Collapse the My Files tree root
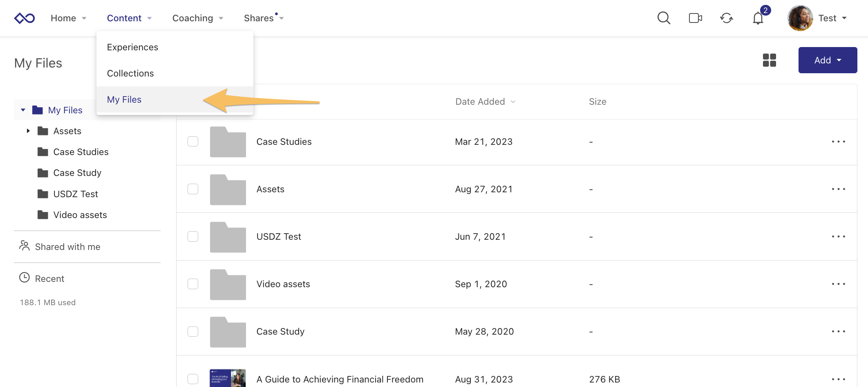868x387 pixels. pos(23,110)
